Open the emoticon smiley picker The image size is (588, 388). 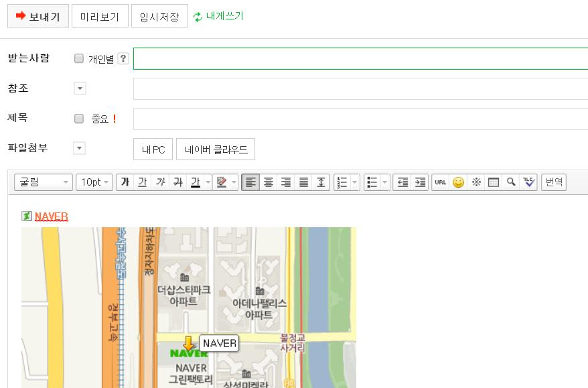(x=458, y=182)
